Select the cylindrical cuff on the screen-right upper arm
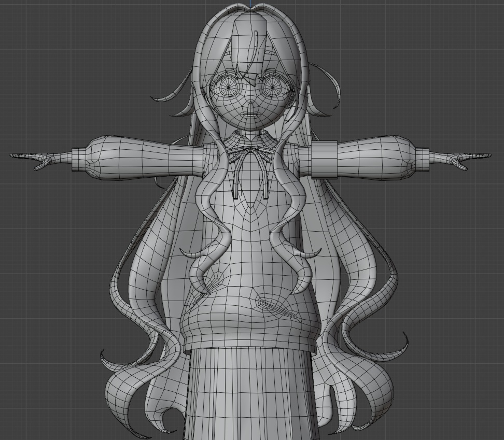Image resolution: width=504 pixels, height=440 pixels. pos(324,159)
